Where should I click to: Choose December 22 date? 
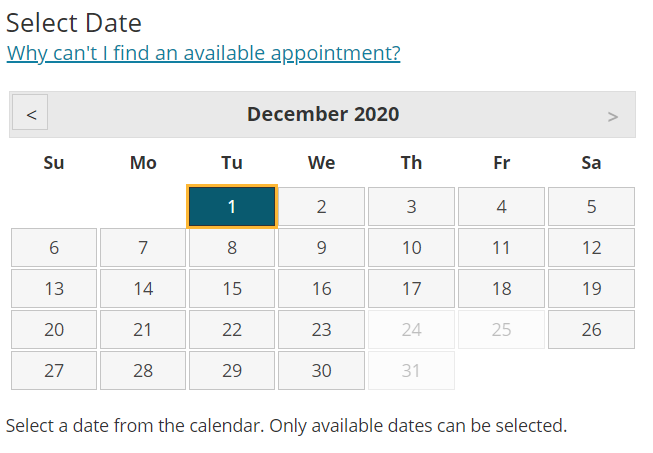232,329
